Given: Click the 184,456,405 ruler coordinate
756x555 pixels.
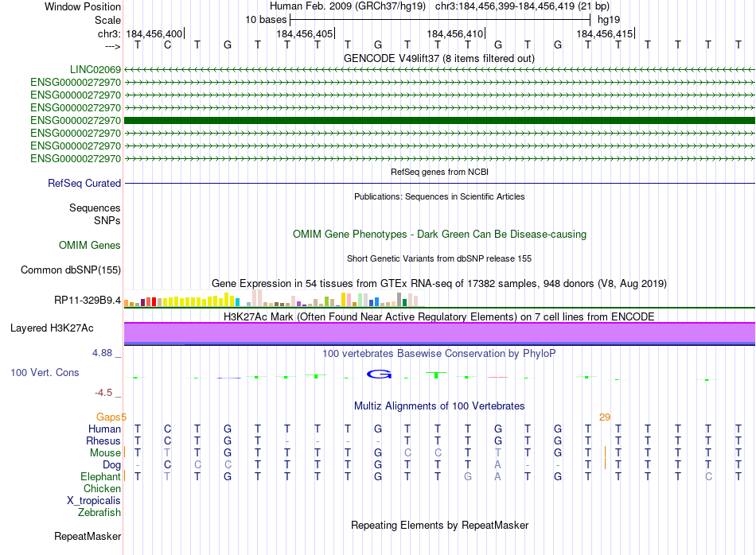Looking at the screenshot, I should pyautogui.click(x=305, y=33).
